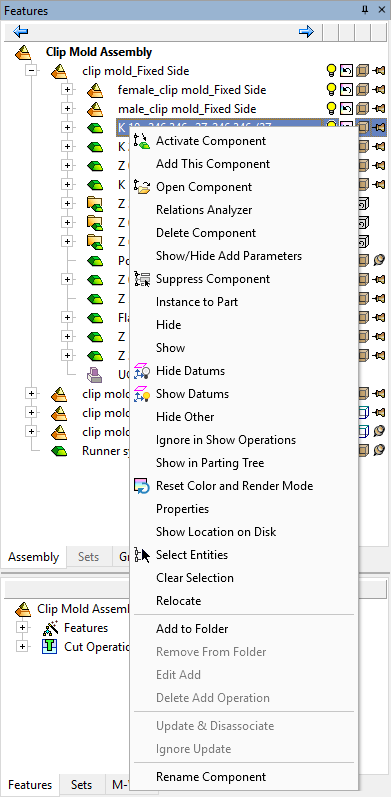Click the Cut Operations tree icon

(x=49, y=647)
